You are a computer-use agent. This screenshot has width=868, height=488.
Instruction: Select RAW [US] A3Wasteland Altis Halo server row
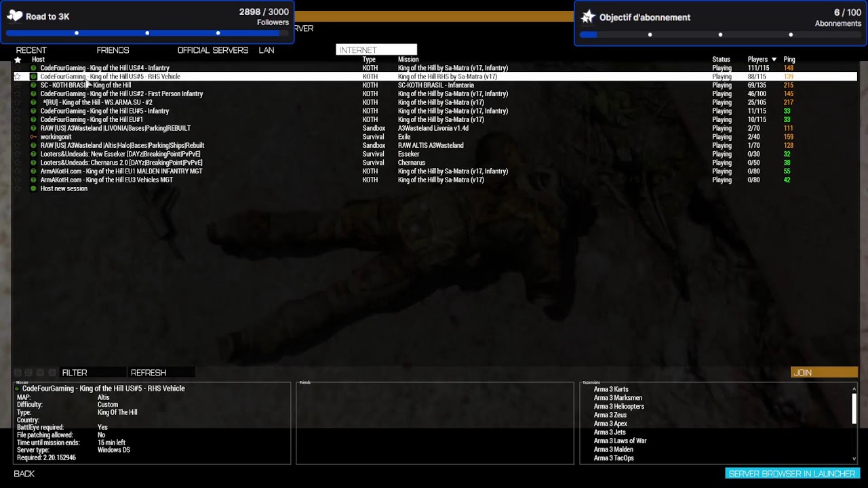click(x=434, y=146)
